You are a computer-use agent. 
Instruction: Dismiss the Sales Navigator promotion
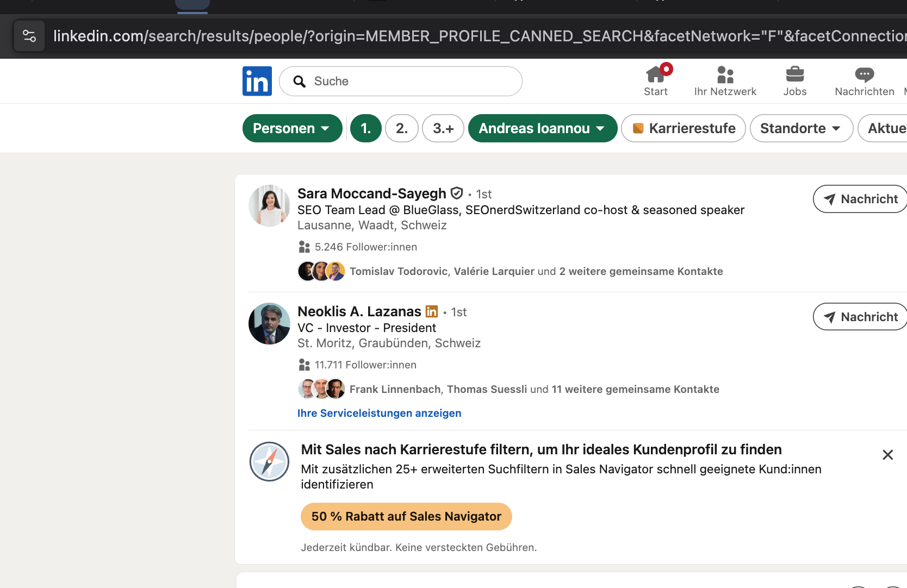tap(887, 455)
